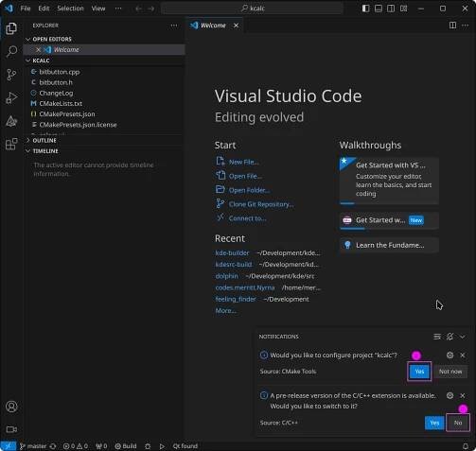Screen dimensions: 476x451
Task: Open the Search view in activity bar
Action: coord(11,51)
